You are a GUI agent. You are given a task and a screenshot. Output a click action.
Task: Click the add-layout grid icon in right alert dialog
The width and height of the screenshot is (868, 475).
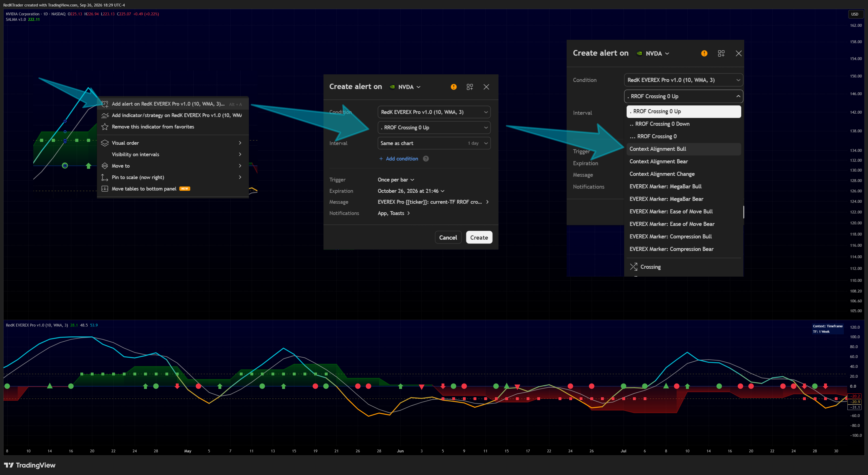click(x=721, y=54)
